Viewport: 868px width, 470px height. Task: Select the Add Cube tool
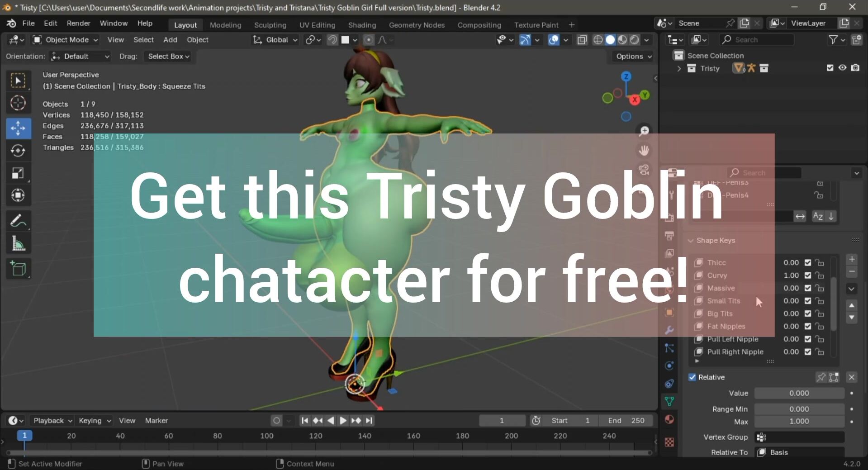(x=18, y=269)
